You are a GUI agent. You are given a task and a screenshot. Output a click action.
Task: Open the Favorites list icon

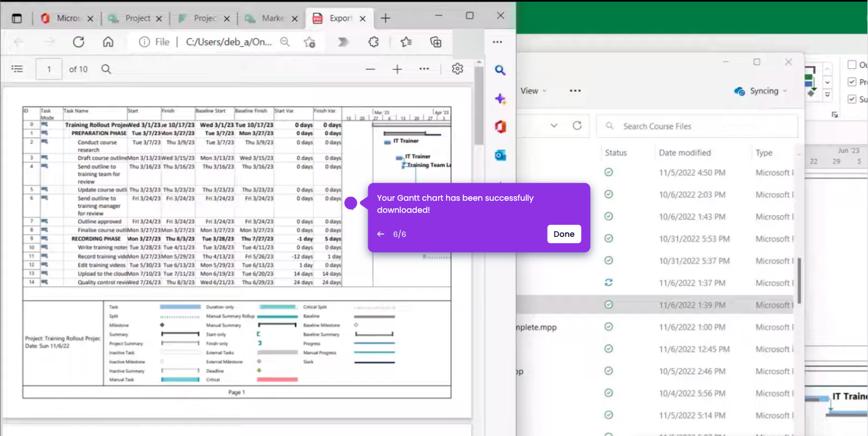pyautogui.click(x=406, y=42)
